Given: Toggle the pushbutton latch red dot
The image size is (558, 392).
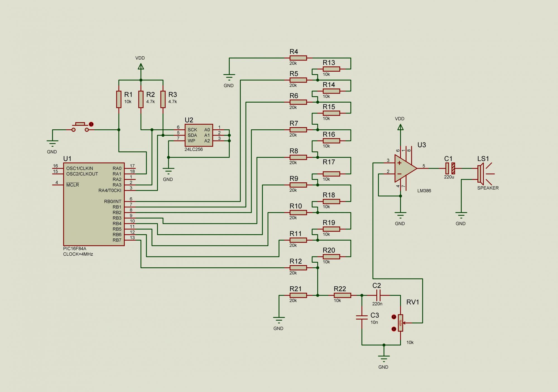Looking at the screenshot, I should [91, 124].
